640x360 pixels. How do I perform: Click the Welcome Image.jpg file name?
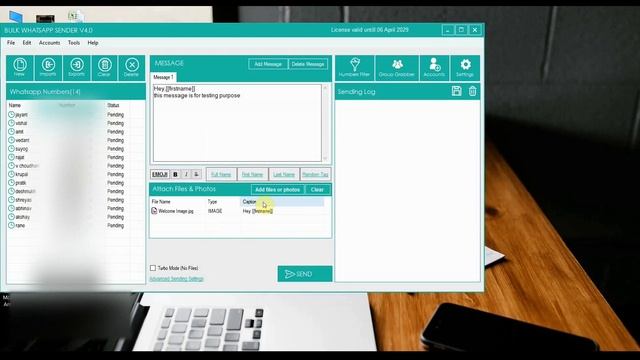click(x=176, y=211)
